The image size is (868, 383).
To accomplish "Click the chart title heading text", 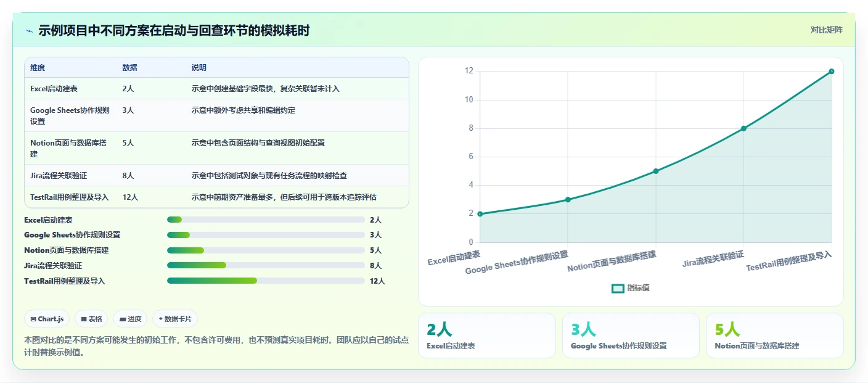I will 174,30.
